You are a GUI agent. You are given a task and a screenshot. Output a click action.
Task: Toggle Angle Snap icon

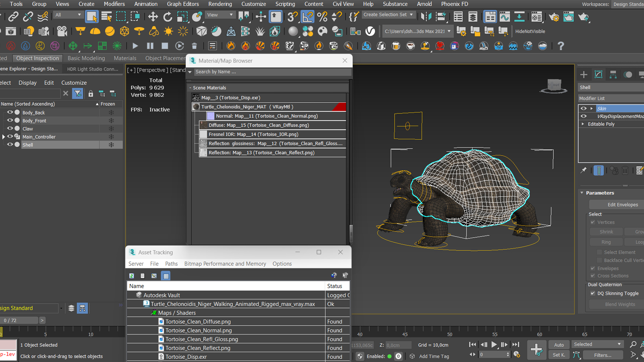[308, 16]
